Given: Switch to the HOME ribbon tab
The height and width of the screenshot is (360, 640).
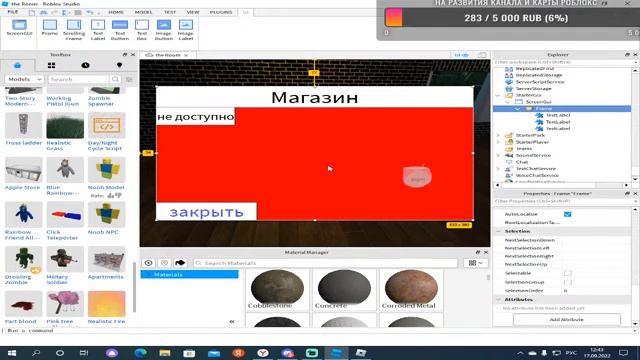Looking at the screenshot, I should pos(116,12).
